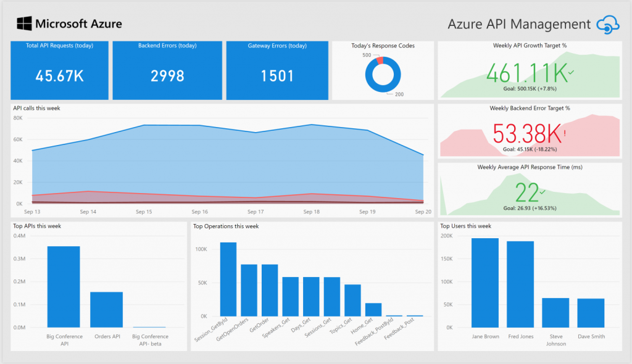This screenshot has width=632, height=364.
Task: Click the Azure API Management cloud icon
Action: tap(608, 25)
